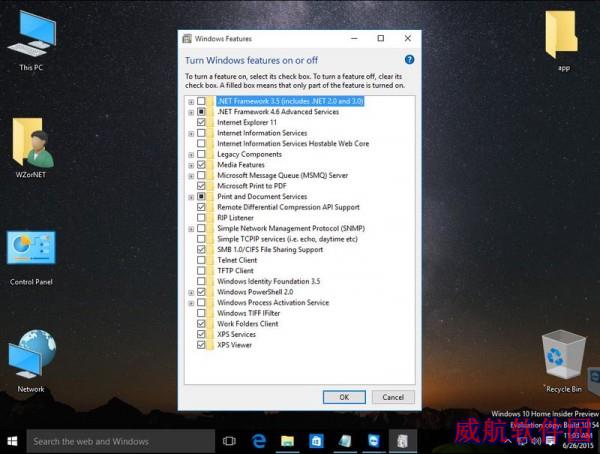Viewport: 600px width, 454px height.
Task: Expand the Media Features tree node
Action: point(191,165)
